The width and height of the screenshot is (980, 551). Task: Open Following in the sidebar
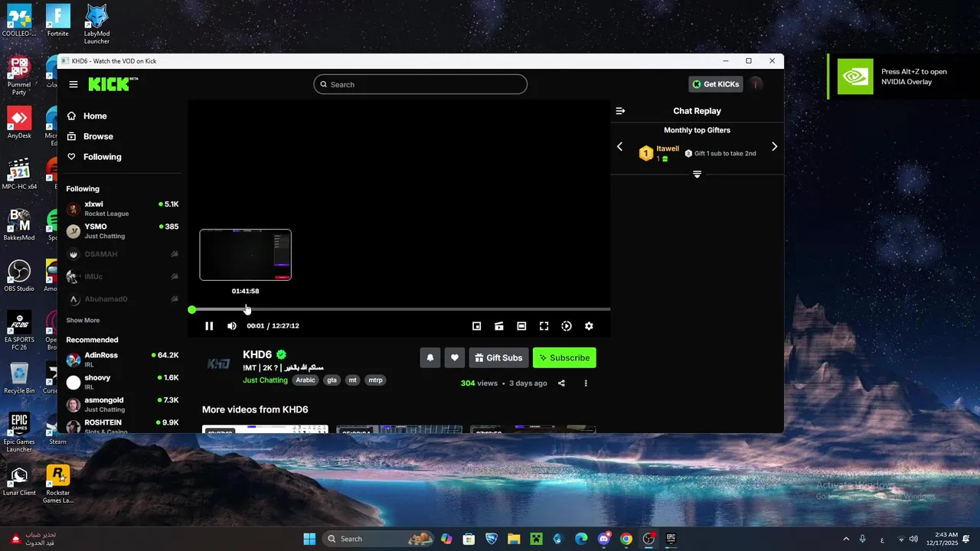pos(93,157)
